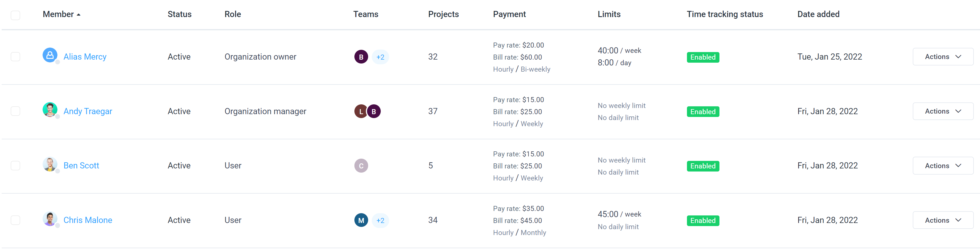Tick the select-all checkbox in the header

(x=15, y=15)
